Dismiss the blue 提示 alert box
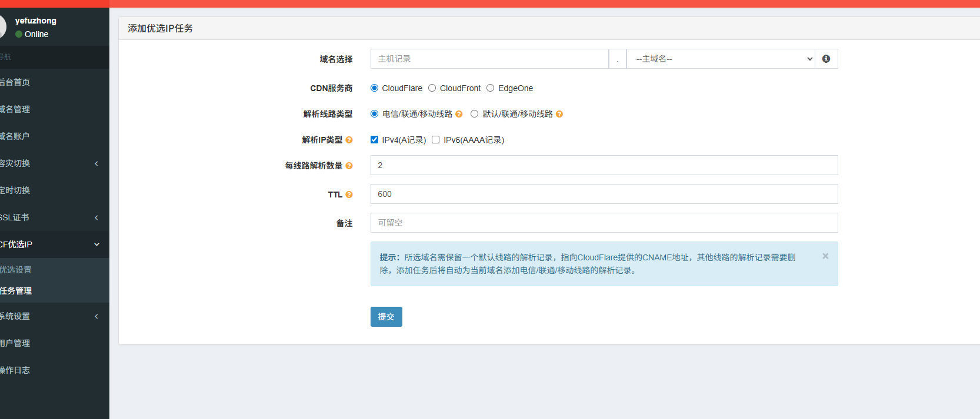Image resolution: width=980 pixels, height=419 pixels. coord(825,256)
